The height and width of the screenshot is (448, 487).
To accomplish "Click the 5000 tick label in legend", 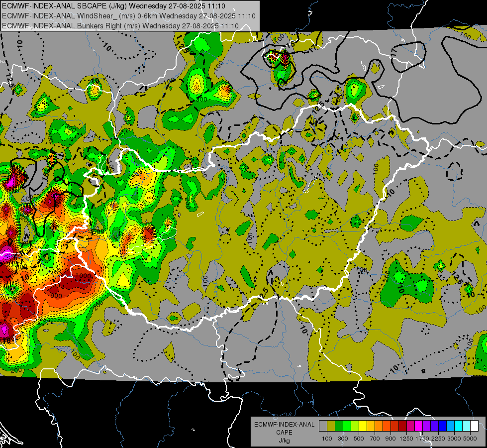I will click(470, 439).
